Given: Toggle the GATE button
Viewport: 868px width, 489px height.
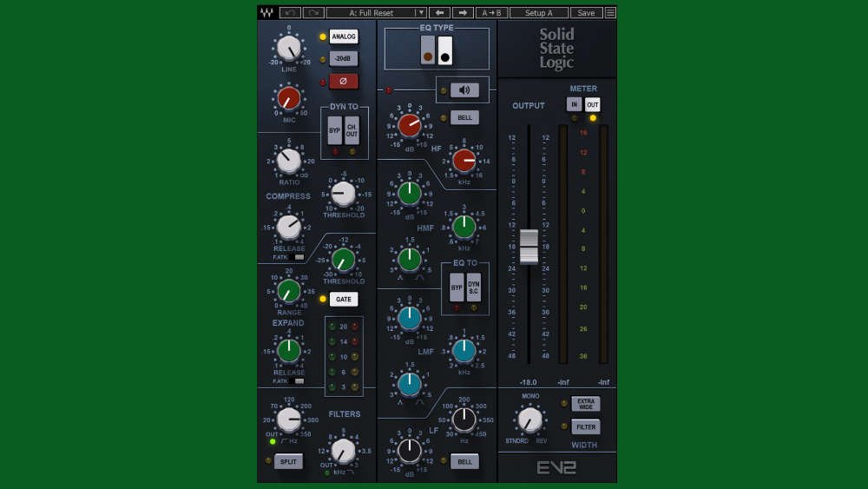Looking at the screenshot, I should pos(344,299).
